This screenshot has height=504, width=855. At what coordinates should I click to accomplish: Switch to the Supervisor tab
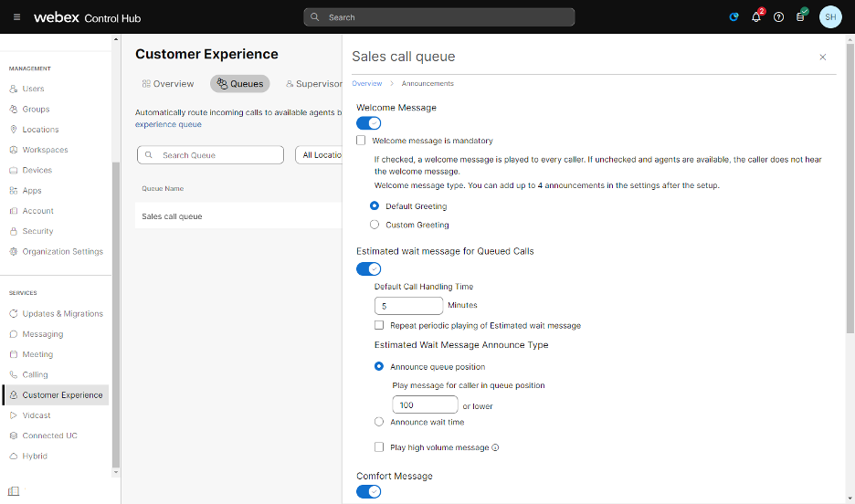pos(313,84)
